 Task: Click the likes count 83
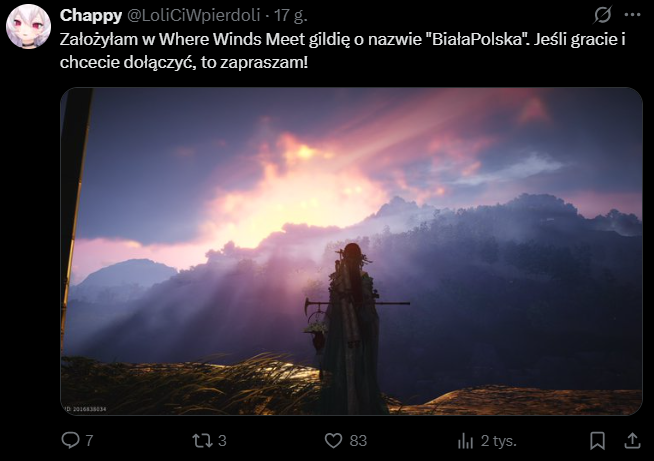(358, 441)
